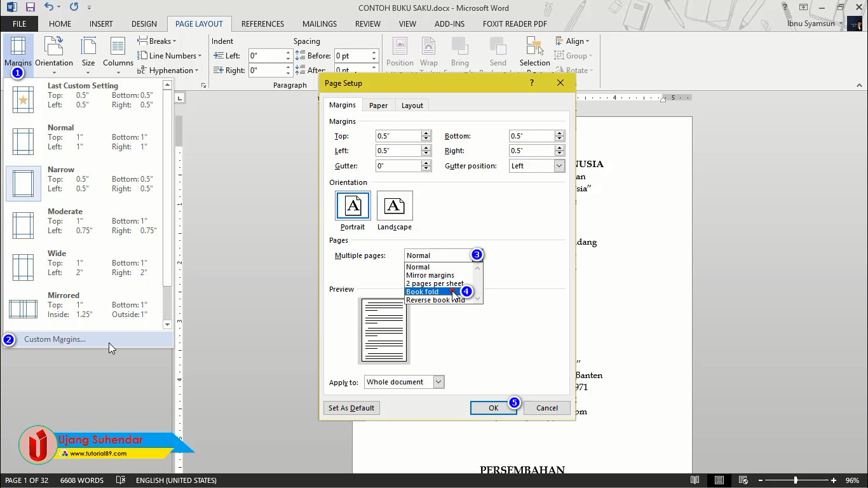Open Ribbon Display Options icon
Image resolution: width=868 pixels, height=488 pixels.
click(x=804, y=7)
